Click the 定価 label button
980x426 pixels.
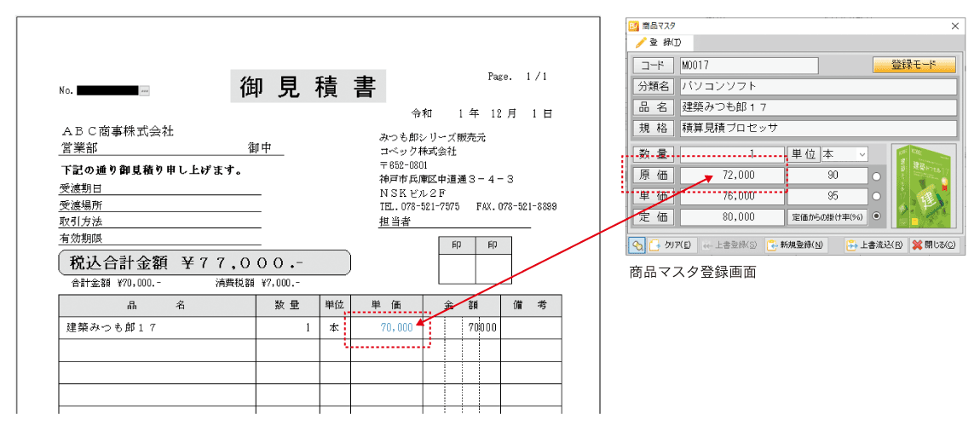tap(653, 217)
